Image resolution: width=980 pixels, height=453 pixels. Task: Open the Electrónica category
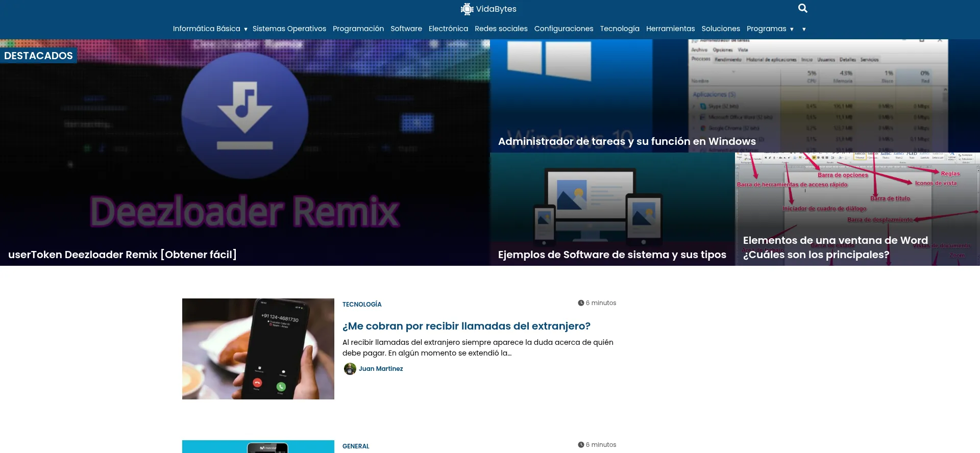(x=448, y=29)
